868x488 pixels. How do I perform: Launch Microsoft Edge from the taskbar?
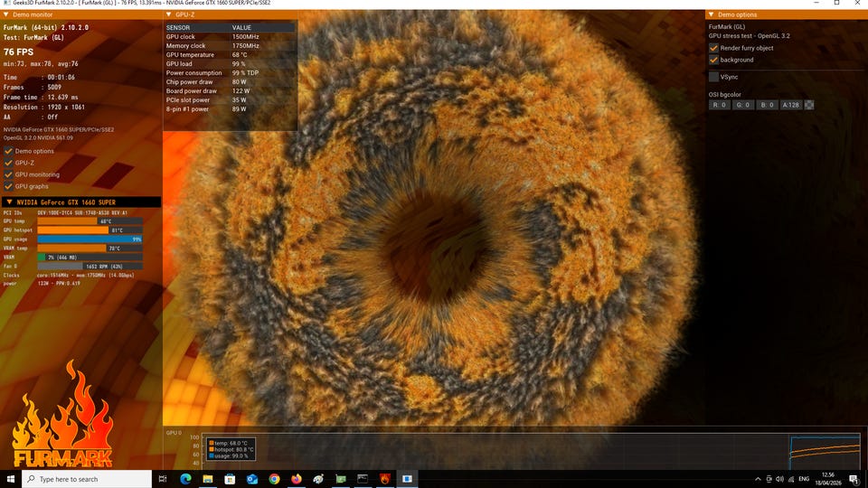coord(185,479)
